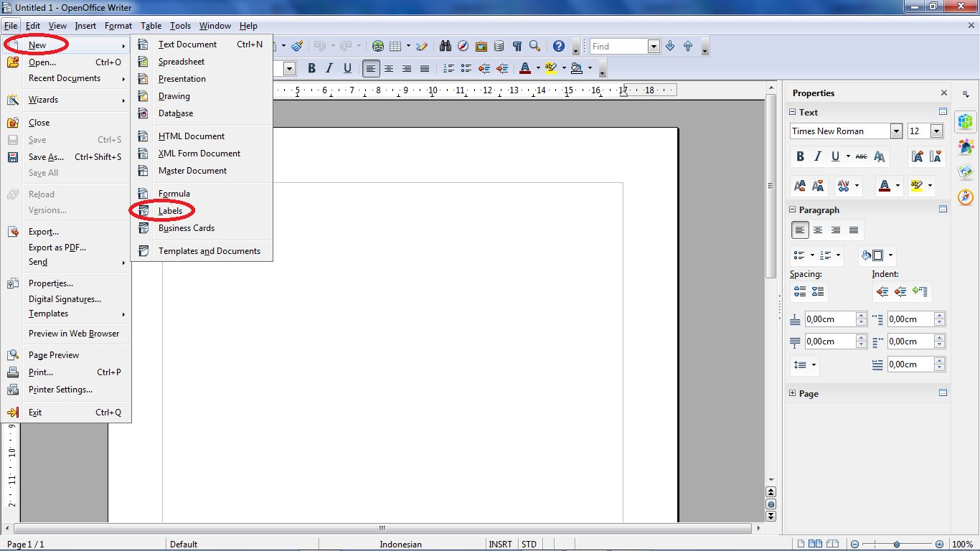Collapse the Text section in Properties

pos(793,113)
